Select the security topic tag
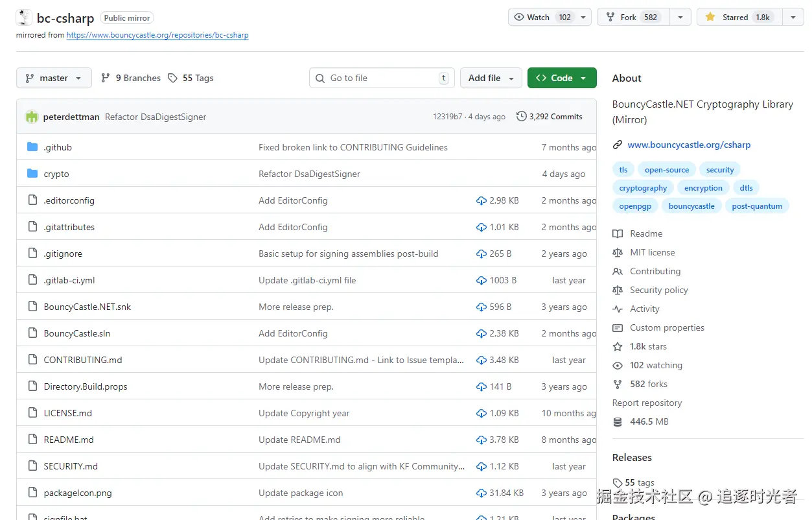The width and height of the screenshot is (812, 520). coord(720,170)
